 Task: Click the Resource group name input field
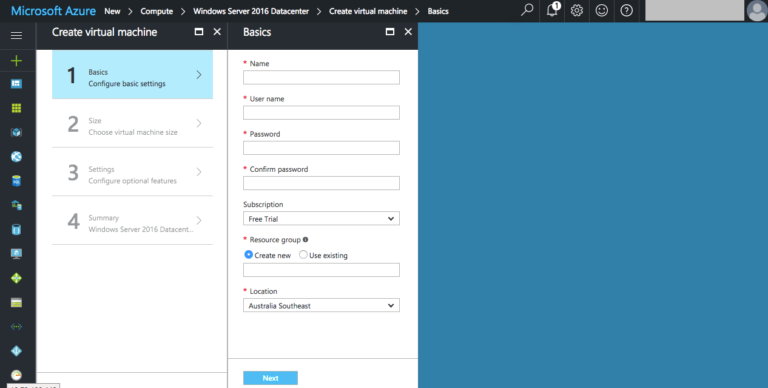pos(321,270)
